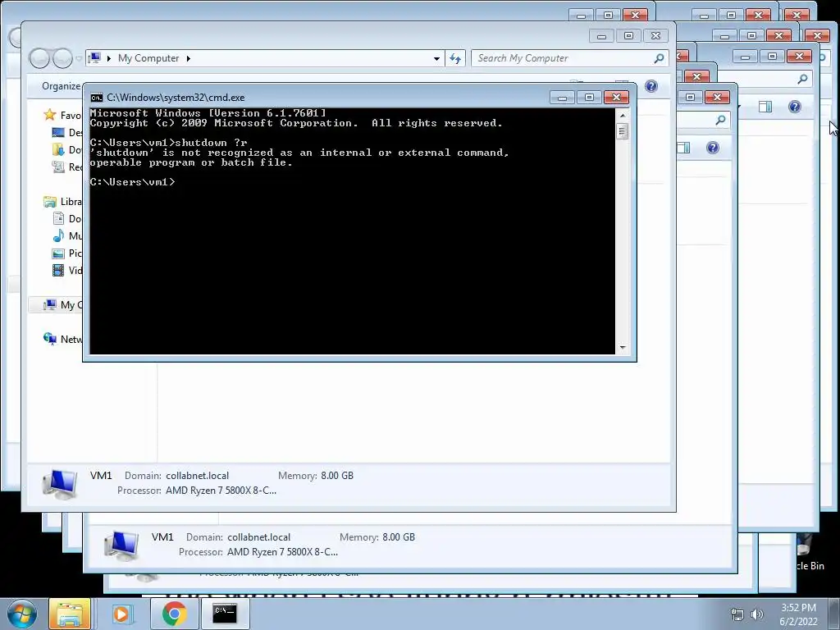Click the Refresh button next to address bar
840x630 pixels.
click(x=455, y=58)
